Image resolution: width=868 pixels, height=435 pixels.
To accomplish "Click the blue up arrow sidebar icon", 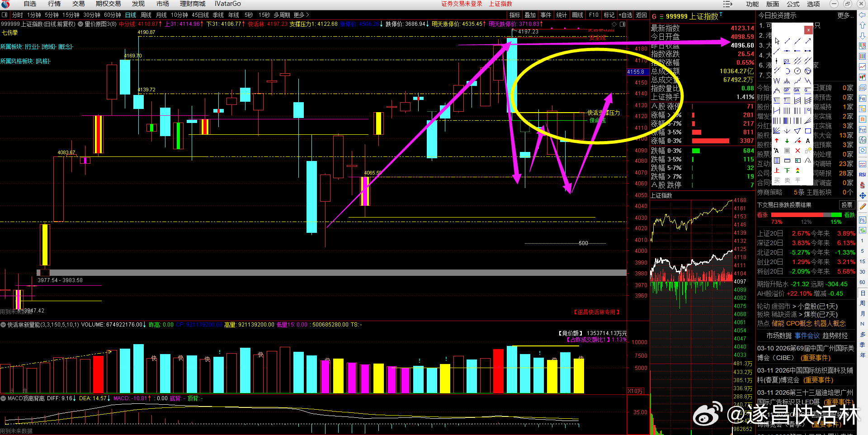I will coord(863,25).
